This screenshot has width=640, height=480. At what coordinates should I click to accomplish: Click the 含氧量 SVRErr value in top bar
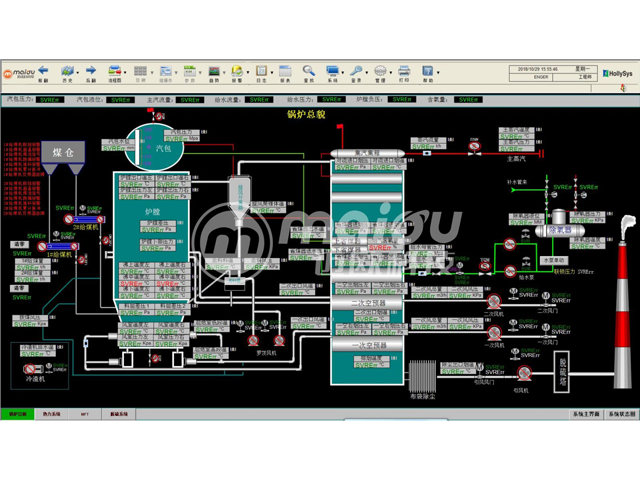(468, 100)
